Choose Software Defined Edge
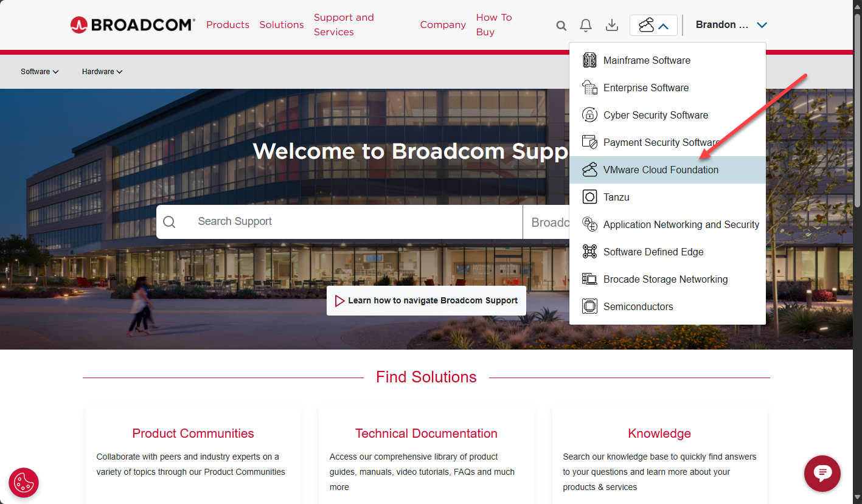This screenshot has width=862, height=504. click(x=667, y=252)
